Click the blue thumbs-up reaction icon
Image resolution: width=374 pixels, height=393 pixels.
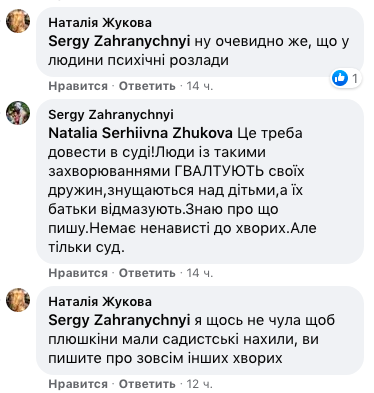(x=340, y=78)
